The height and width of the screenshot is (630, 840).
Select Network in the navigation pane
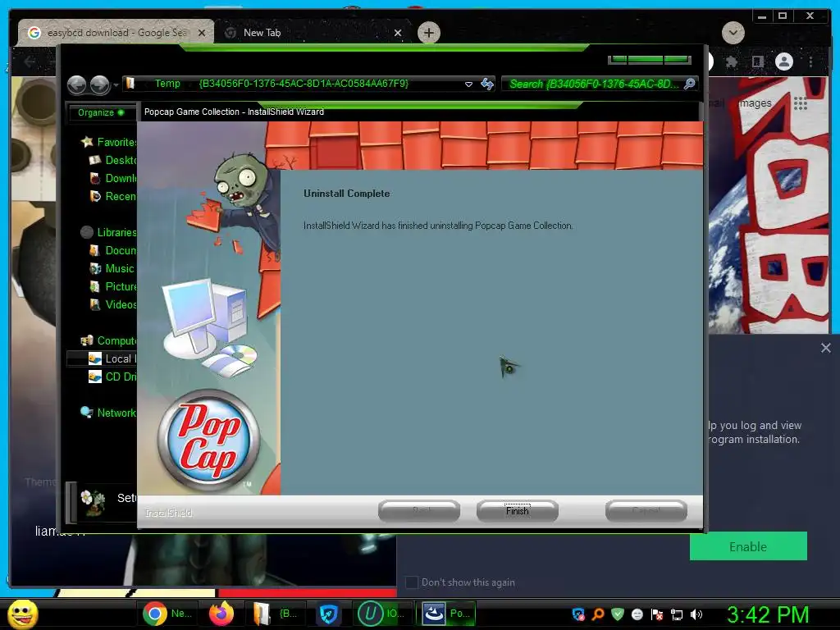(x=109, y=413)
